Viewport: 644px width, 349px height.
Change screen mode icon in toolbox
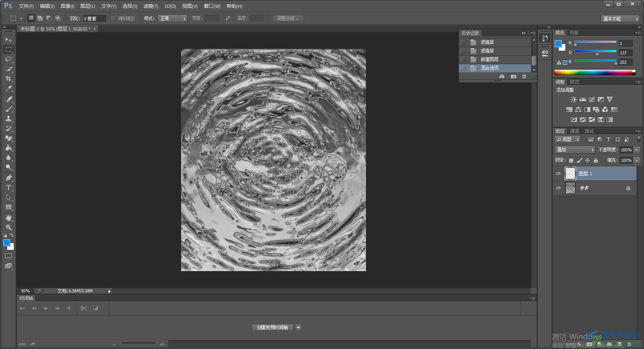[9, 266]
